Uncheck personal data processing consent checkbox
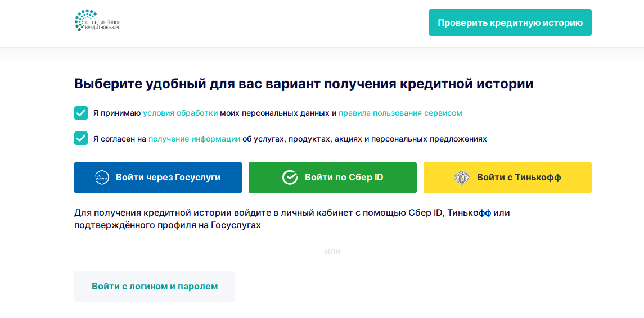644x318 pixels. (81, 113)
